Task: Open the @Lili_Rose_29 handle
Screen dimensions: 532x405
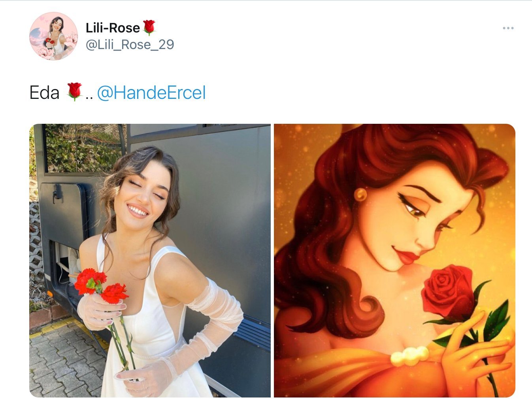Action: pyautogui.click(x=130, y=45)
